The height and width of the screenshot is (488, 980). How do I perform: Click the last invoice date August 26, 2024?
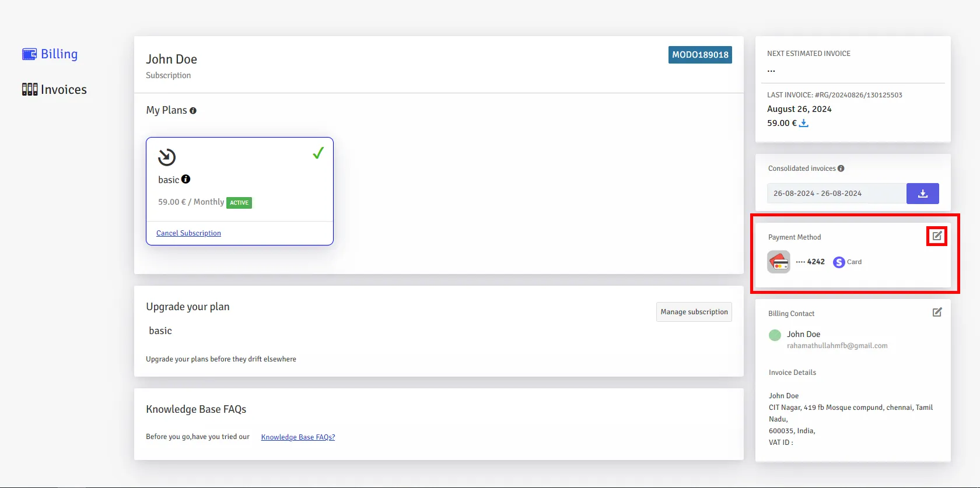tap(799, 109)
